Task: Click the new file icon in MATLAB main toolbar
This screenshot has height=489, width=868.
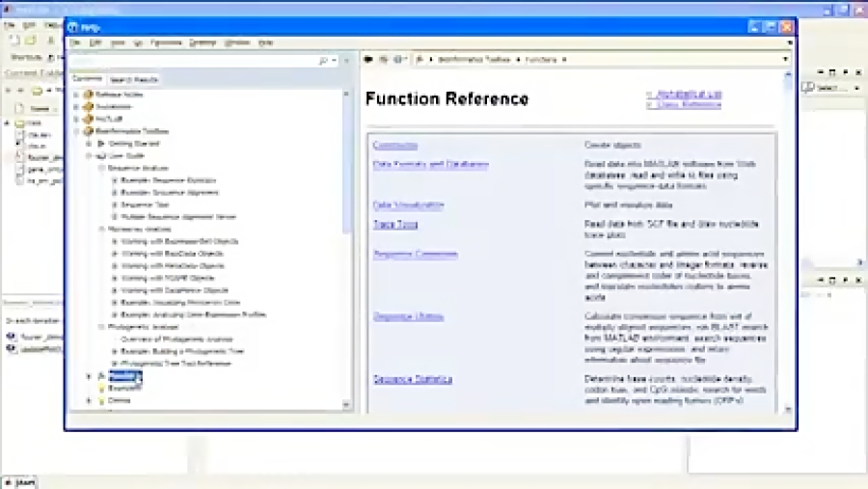Action: [14, 40]
